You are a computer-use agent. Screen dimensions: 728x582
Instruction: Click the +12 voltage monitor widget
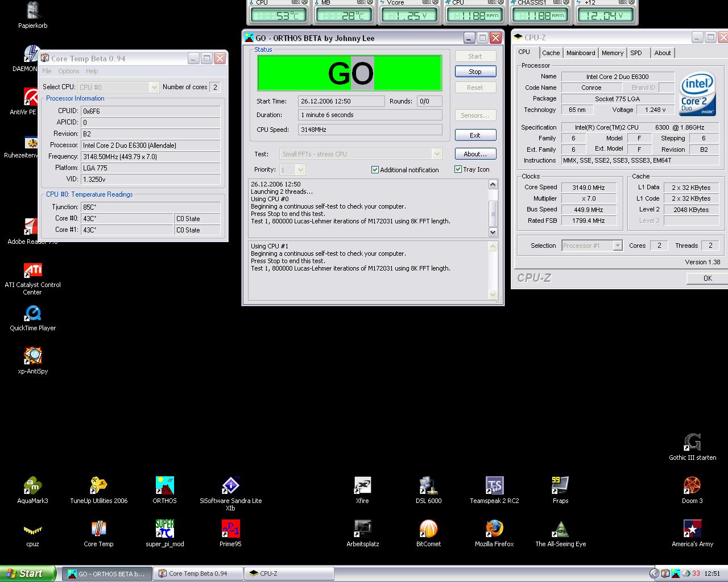(606, 12)
